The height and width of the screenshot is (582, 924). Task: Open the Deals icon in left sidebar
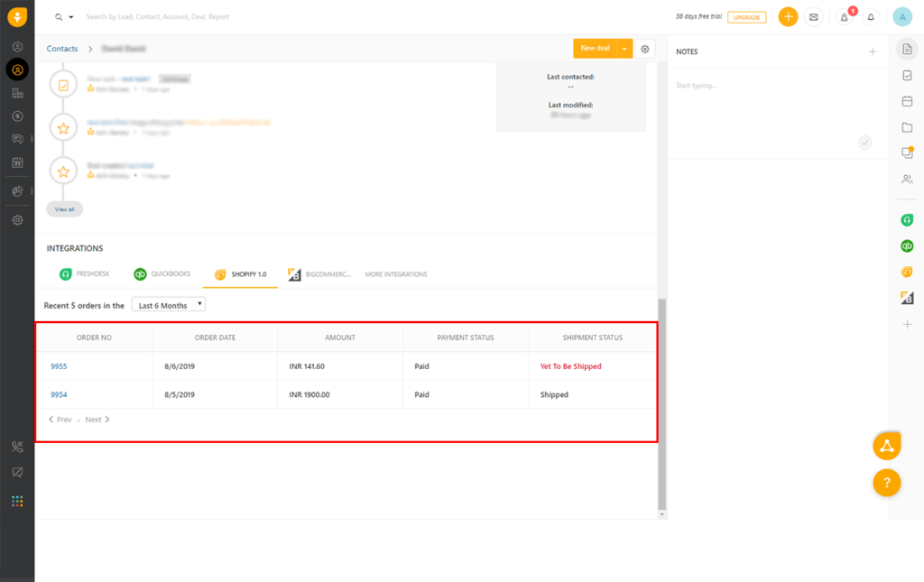[x=17, y=116]
